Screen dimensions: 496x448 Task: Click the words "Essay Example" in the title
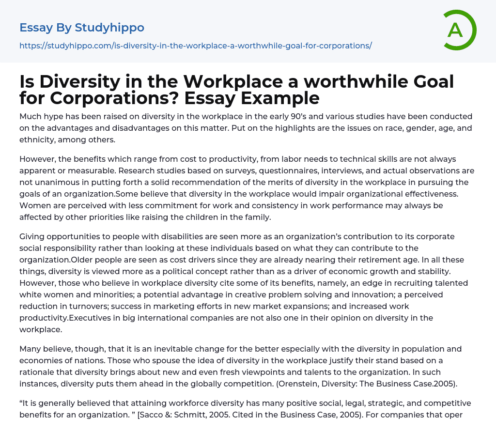(x=251, y=98)
